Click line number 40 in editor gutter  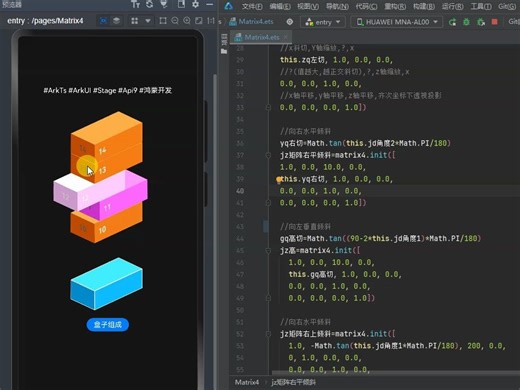[240, 191]
